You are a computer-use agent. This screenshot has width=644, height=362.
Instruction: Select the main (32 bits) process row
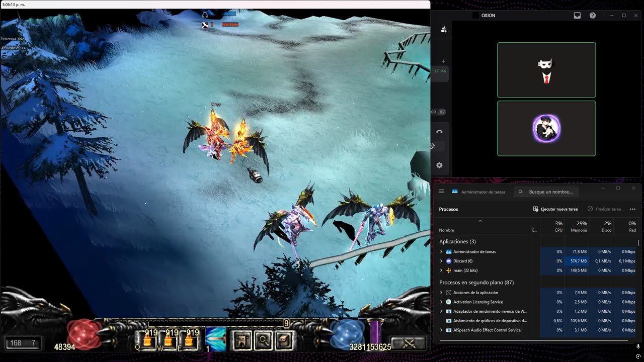coord(537,270)
